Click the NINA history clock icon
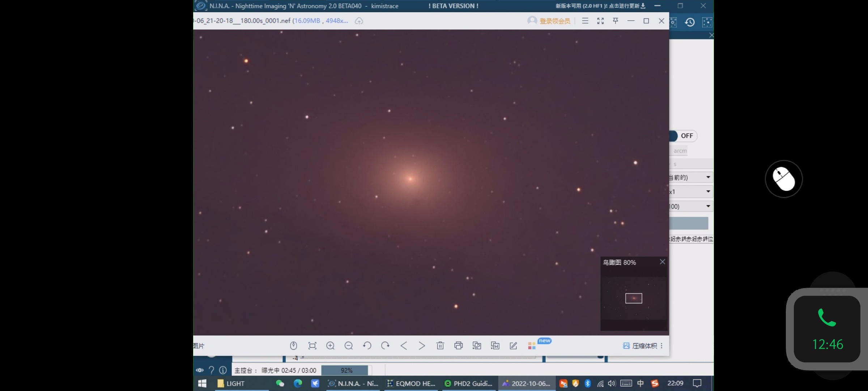 pyautogui.click(x=690, y=22)
